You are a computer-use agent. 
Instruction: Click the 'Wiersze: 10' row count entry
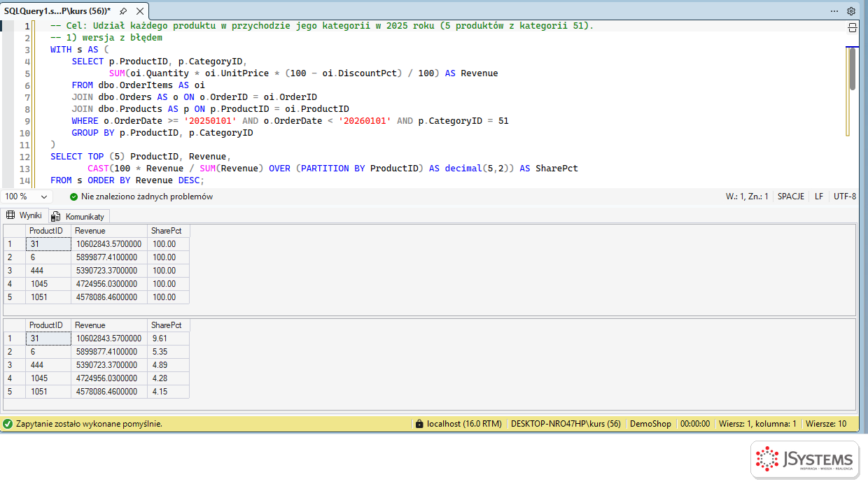click(826, 424)
